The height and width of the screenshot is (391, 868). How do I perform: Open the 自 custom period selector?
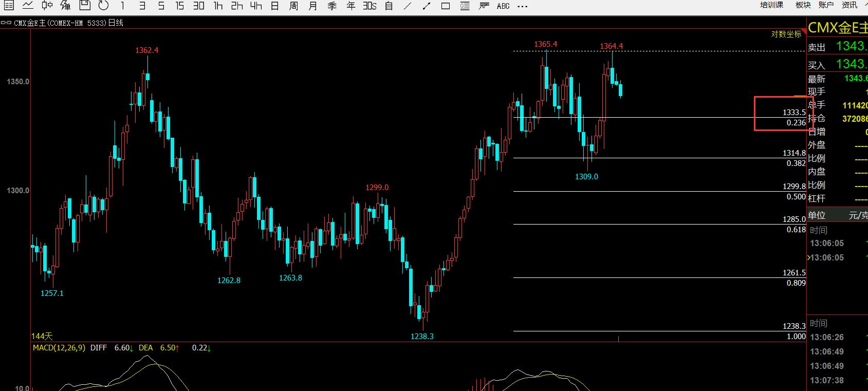pos(389,6)
